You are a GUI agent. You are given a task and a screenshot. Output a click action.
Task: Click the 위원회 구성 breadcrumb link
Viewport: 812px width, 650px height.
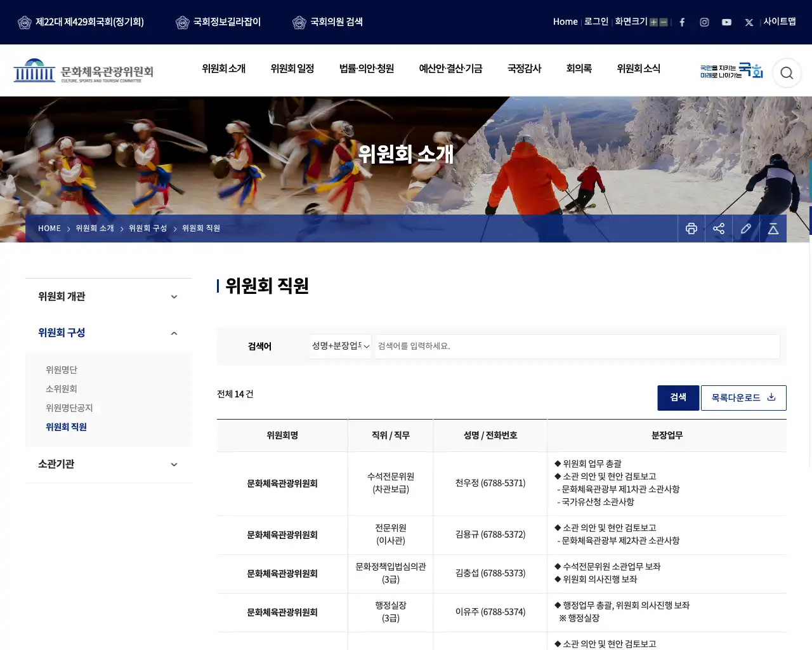[x=148, y=229]
